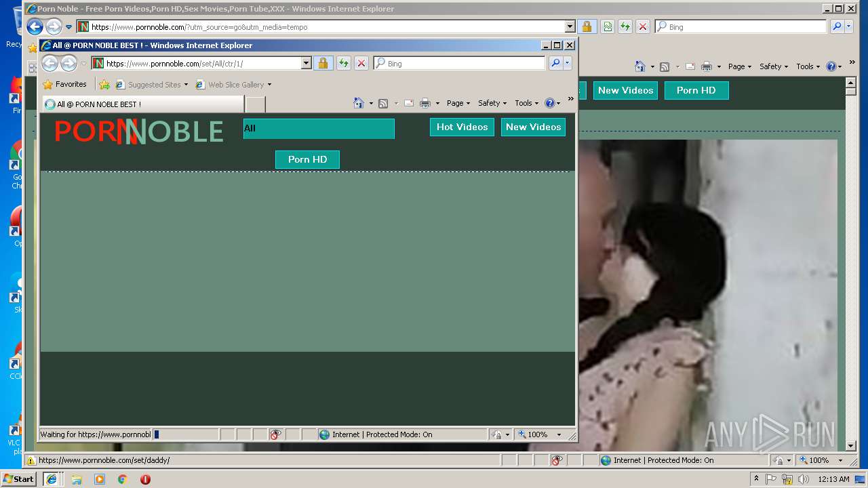868x488 pixels.
Task: Open the Page menu in the front window
Action: click(458, 103)
